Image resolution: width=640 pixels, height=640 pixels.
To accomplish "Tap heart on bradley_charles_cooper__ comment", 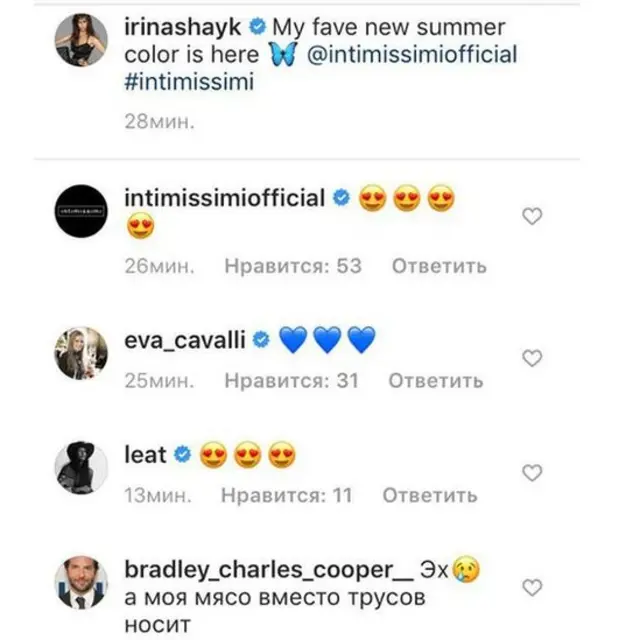I will pyautogui.click(x=532, y=588).
